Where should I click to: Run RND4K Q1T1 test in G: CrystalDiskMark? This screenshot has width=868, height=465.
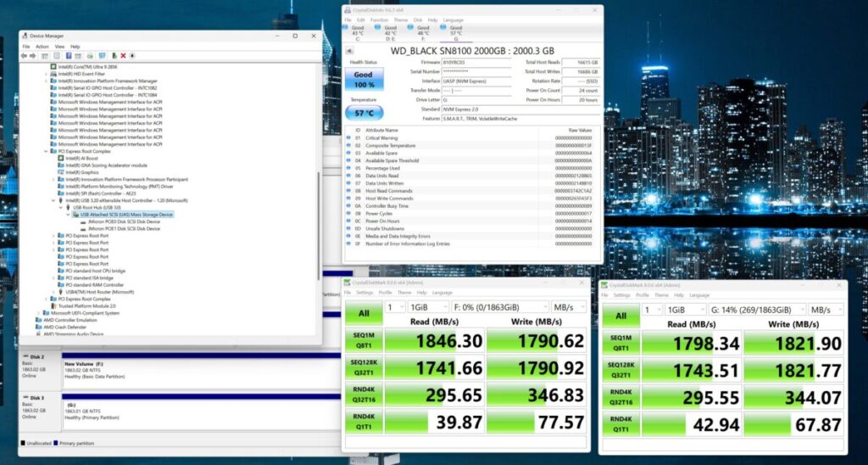(x=621, y=424)
